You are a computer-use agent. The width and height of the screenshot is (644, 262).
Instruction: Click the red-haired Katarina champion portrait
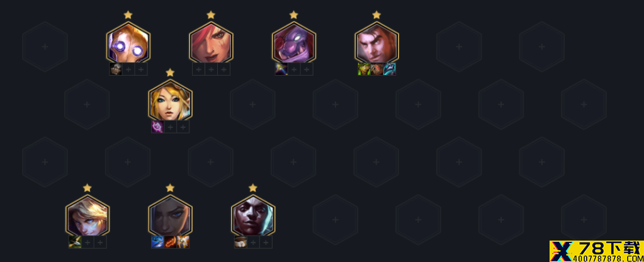pyautogui.click(x=211, y=44)
